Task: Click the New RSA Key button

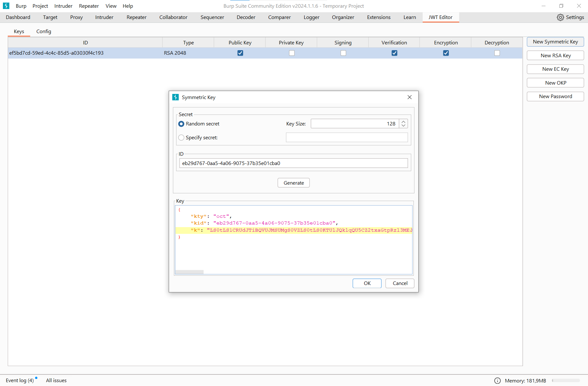Action: click(555, 56)
